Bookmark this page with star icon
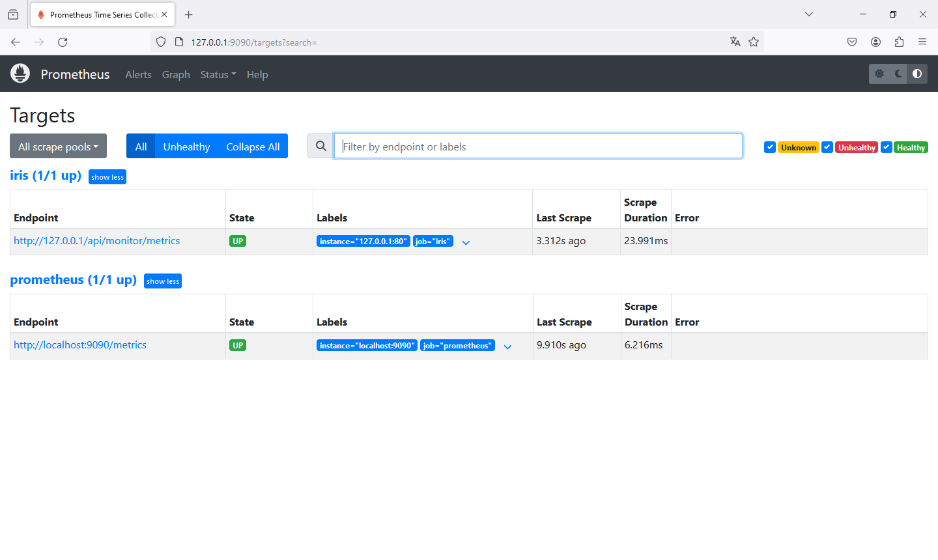The height and width of the screenshot is (560, 938). click(754, 42)
